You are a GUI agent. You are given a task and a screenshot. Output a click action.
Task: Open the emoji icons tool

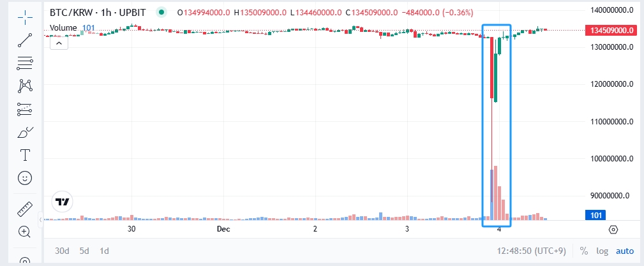[x=25, y=178]
